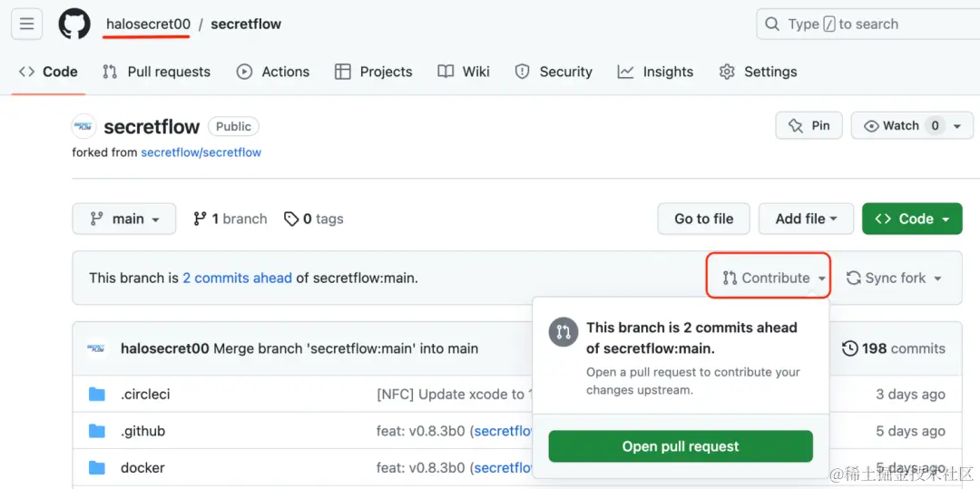Image resolution: width=980 pixels, height=489 pixels.
Task: Open the hamburger navigation menu
Action: pyautogui.click(x=26, y=24)
